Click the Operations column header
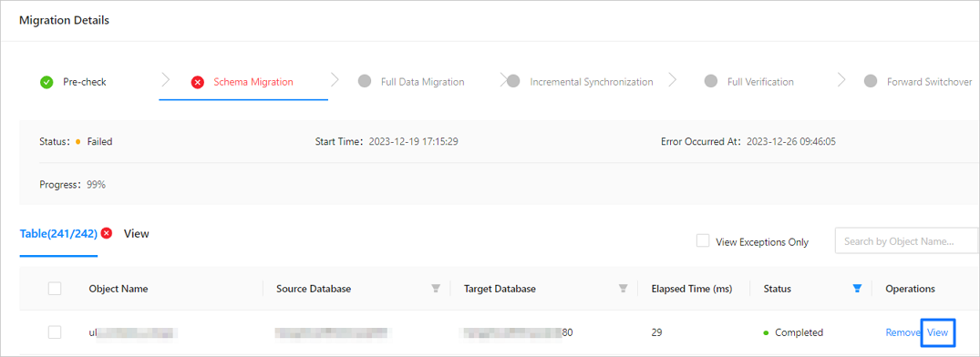This screenshot has height=357, width=980. (x=910, y=289)
